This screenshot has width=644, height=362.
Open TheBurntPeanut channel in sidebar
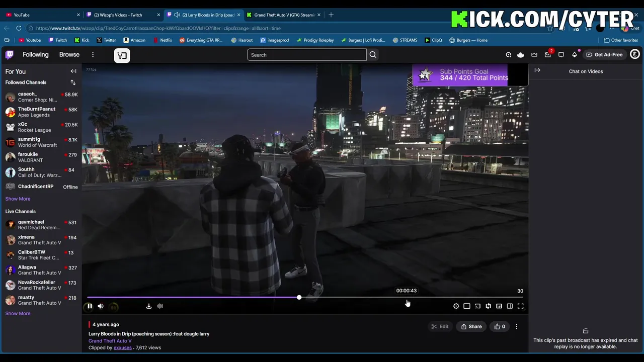pyautogui.click(x=41, y=112)
